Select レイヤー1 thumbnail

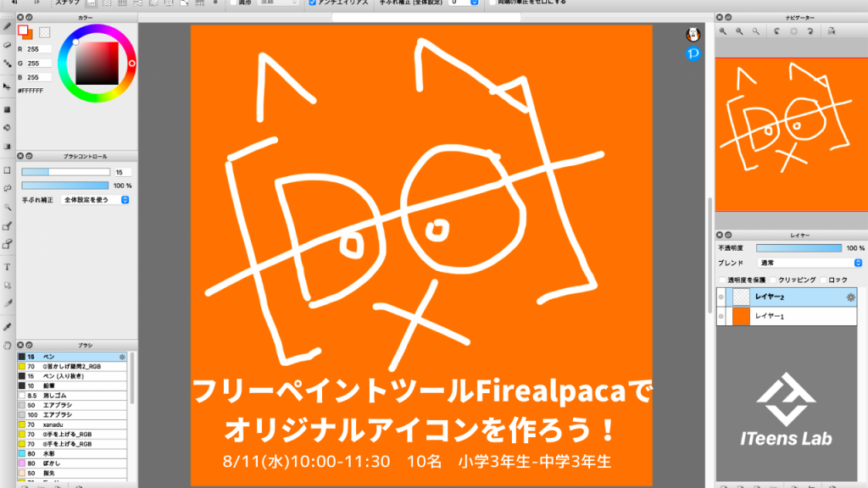(x=741, y=317)
